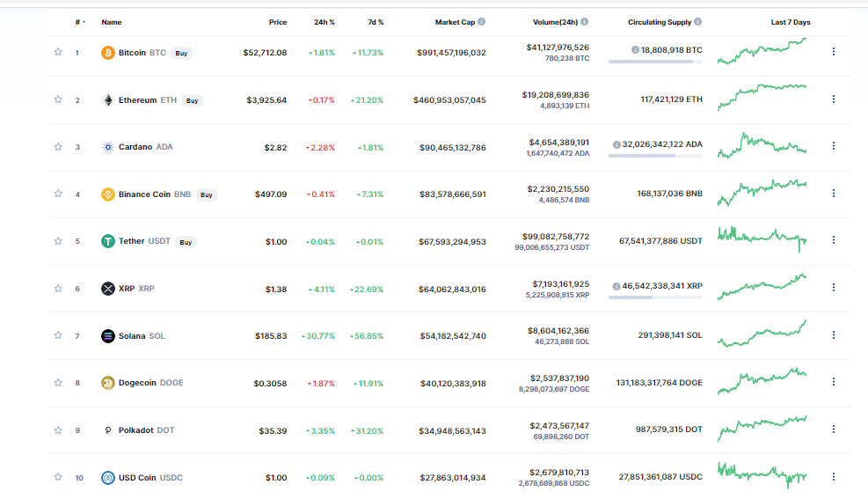Open Cardano row three-dot menu

(x=834, y=146)
